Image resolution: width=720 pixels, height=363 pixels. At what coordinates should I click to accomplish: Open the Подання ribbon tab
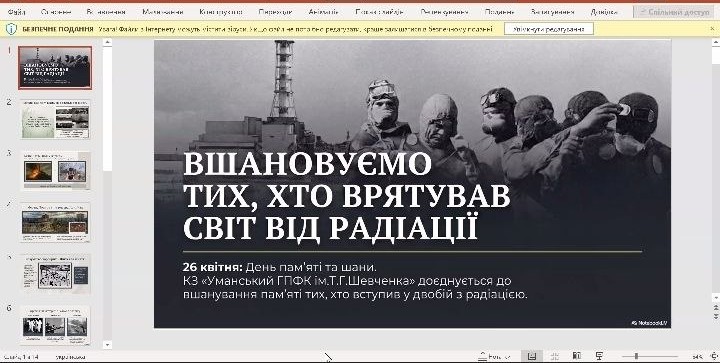pos(499,12)
